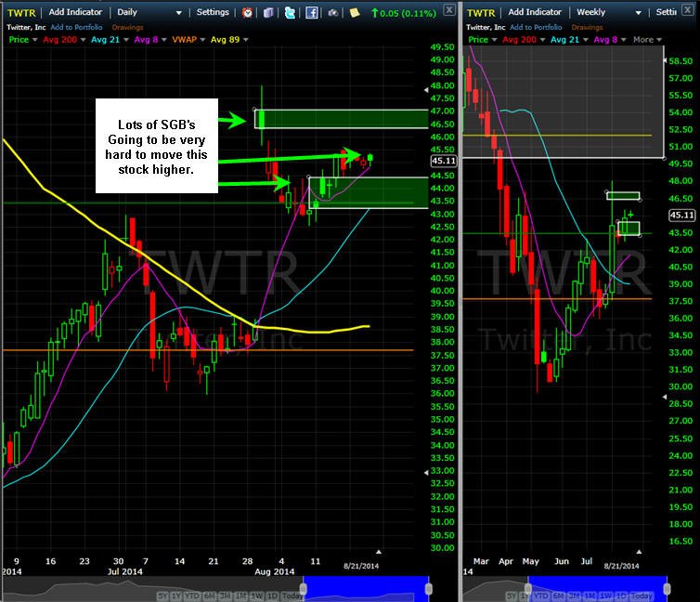Click the up triangle marker above Weekly date axis
Screen dimensions: 700x602
pyautogui.click(x=639, y=553)
